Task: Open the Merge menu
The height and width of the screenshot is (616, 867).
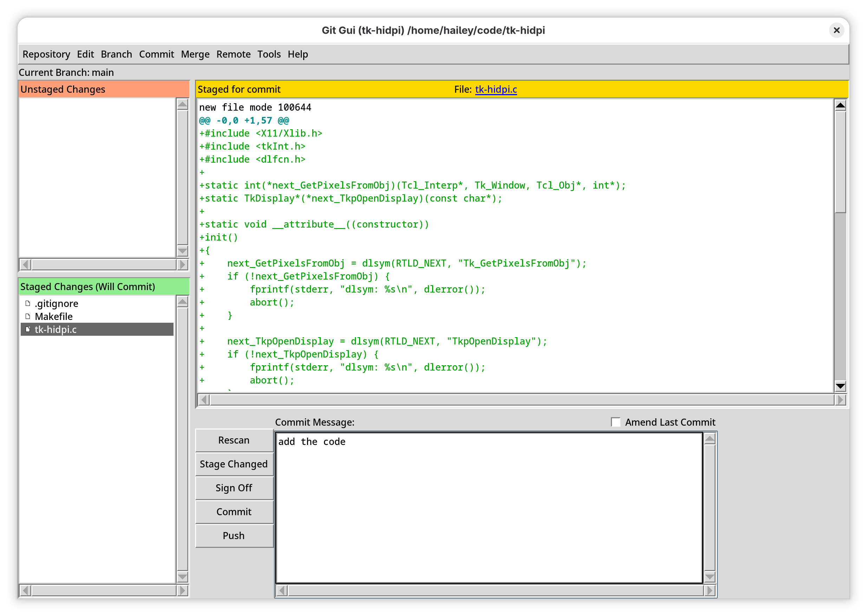Action: tap(195, 54)
